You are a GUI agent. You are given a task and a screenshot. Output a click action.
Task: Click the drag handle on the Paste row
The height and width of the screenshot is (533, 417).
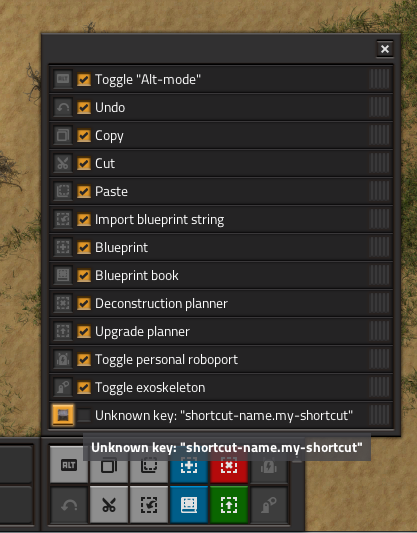(x=379, y=191)
